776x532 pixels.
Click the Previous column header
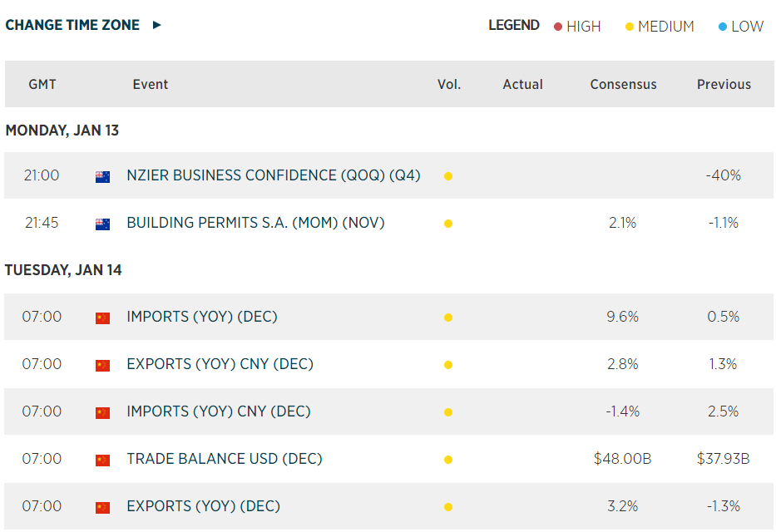(724, 84)
